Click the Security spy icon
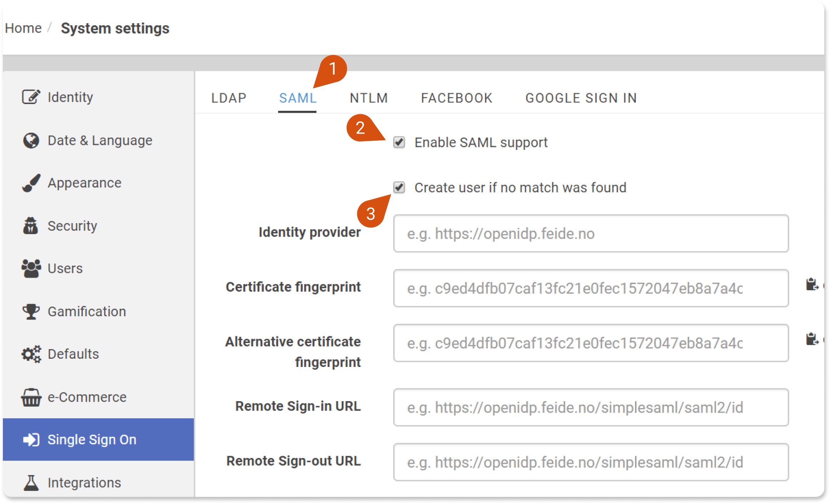 coord(31,226)
